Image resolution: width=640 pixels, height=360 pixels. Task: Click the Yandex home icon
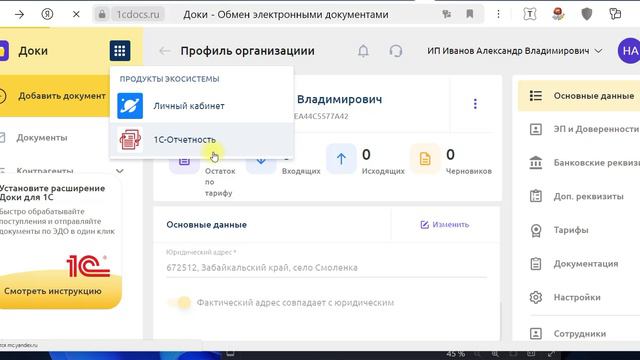[x=47, y=14]
